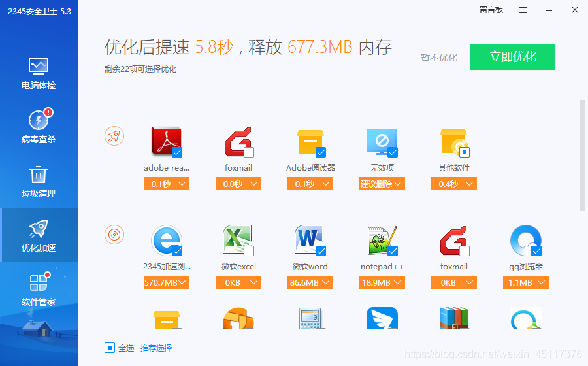This screenshot has height=366, width=588.
Task: Click the rocket startup-speed section icon
Action: pos(114,136)
